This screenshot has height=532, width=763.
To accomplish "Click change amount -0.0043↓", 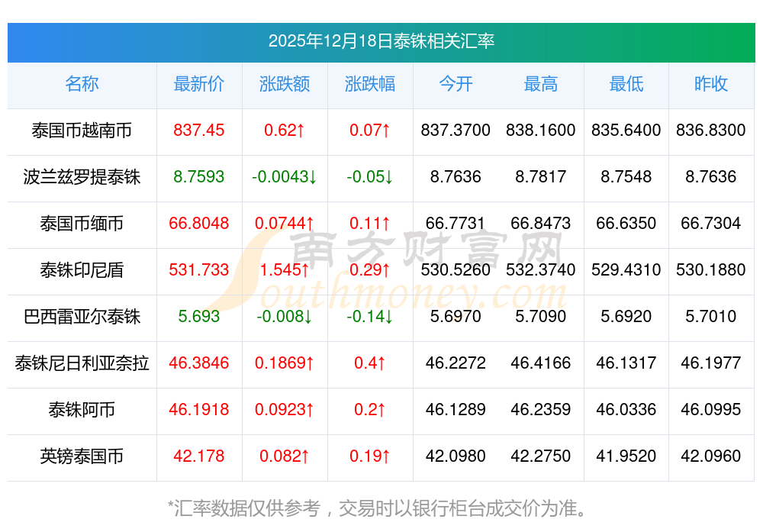I will [x=285, y=176].
